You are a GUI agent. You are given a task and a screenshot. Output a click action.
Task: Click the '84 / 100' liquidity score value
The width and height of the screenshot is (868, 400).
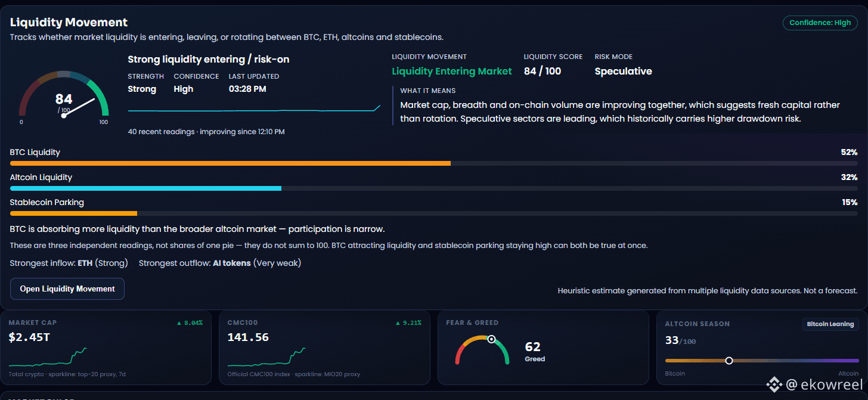tap(542, 71)
